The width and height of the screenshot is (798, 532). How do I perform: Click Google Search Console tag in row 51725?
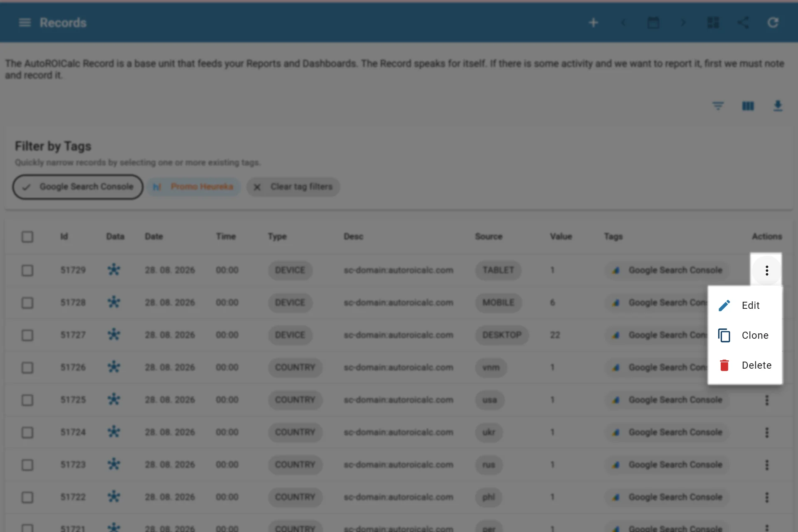tap(667, 400)
